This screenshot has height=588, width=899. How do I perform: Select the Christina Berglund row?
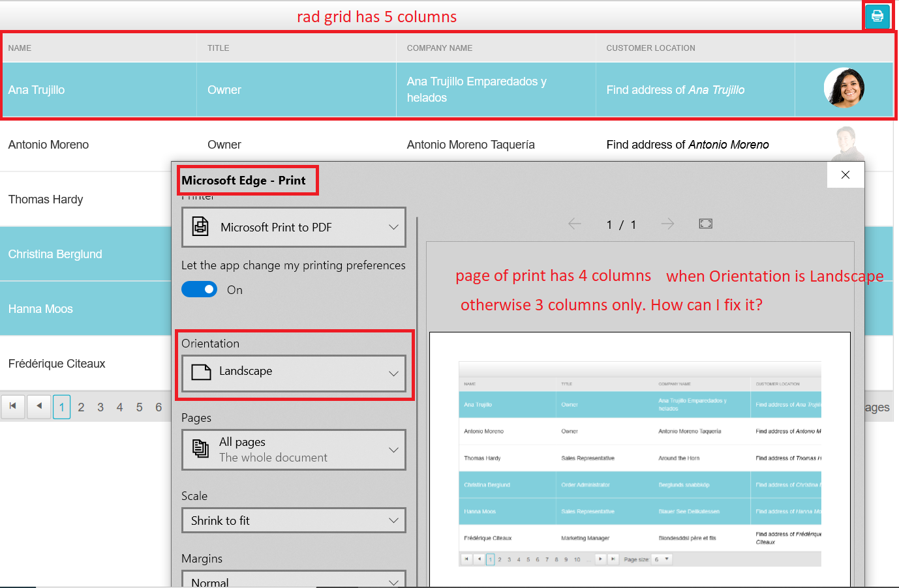tap(85, 254)
